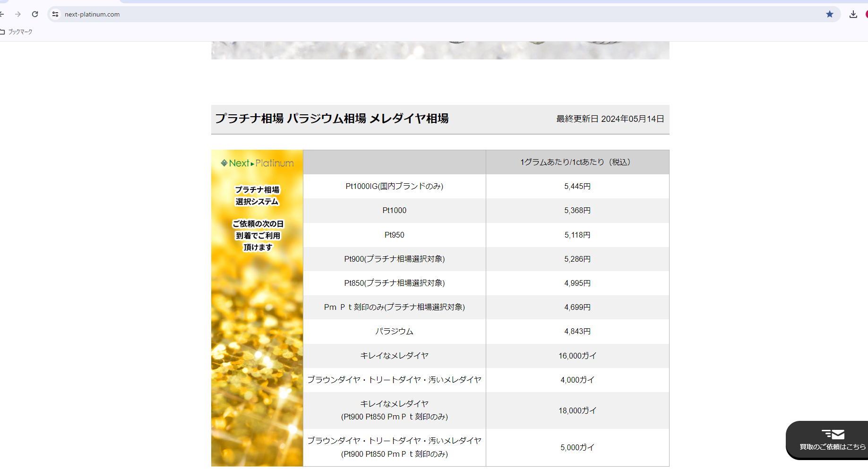Click the 16,000ガイ value
The image size is (868, 470).
point(577,356)
